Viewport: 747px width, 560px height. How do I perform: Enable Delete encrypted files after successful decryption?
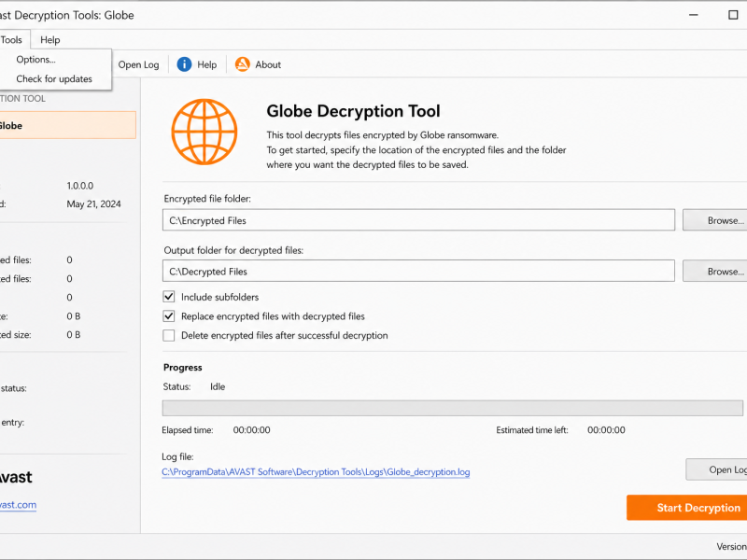[169, 335]
